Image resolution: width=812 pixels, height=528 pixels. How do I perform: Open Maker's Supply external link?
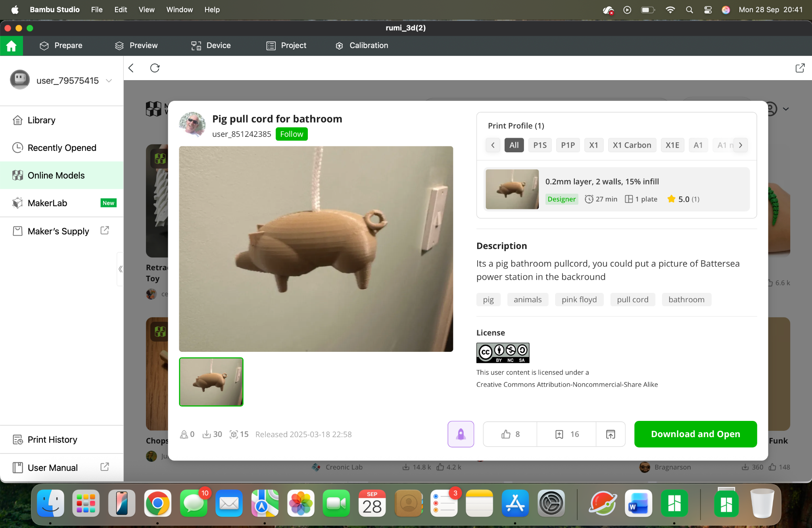point(62,231)
